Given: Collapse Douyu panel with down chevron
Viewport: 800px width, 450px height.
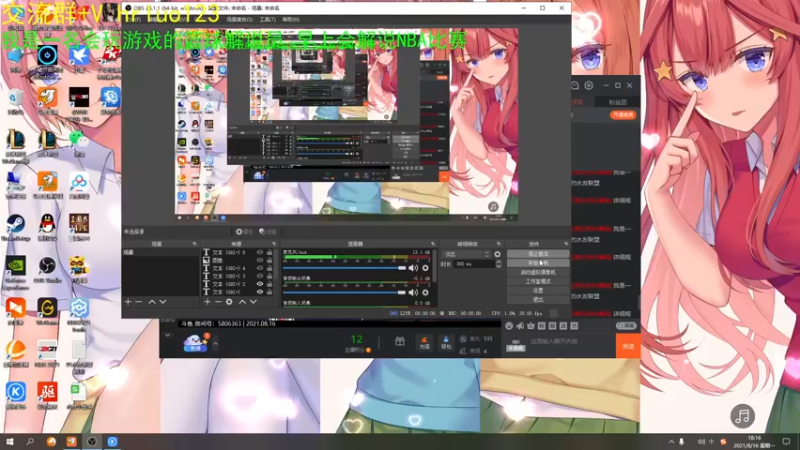Looking at the screenshot, I should [x=168, y=335].
